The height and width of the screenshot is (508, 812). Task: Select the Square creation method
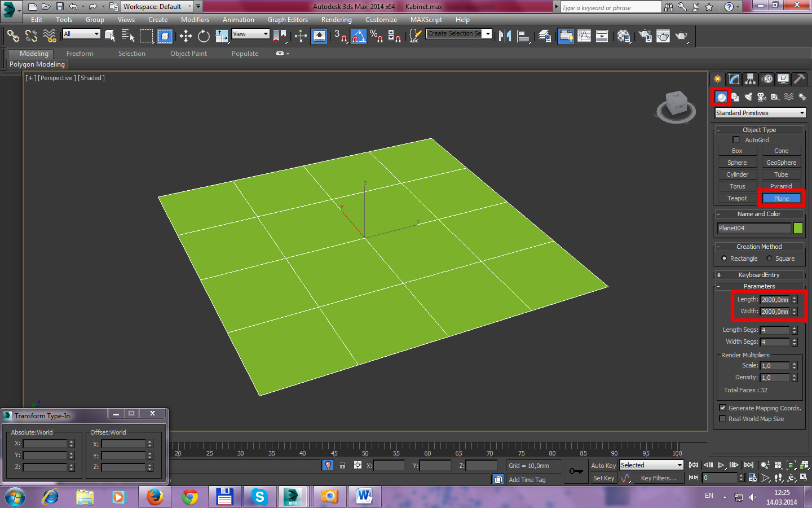pyautogui.click(x=769, y=259)
